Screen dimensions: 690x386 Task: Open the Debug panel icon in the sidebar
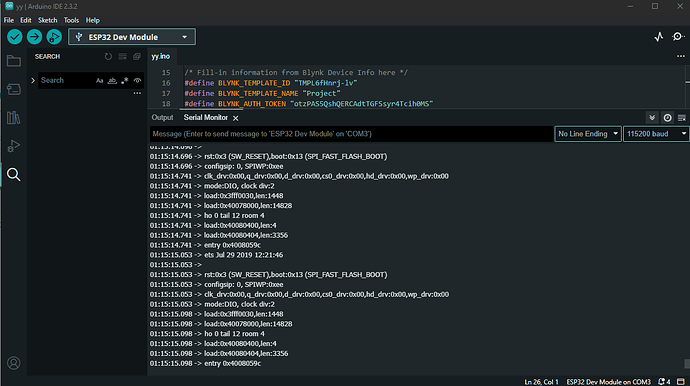(14, 146)
